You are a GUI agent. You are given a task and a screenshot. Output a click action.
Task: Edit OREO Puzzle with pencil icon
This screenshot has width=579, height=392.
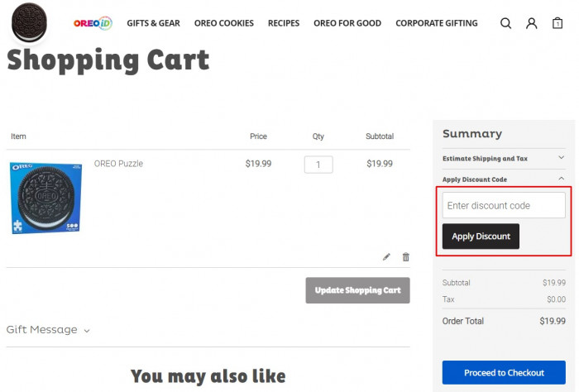pos(386,257)
